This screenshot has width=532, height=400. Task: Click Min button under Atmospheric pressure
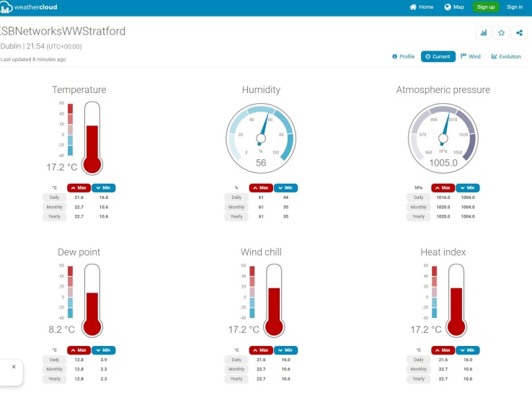tap(468, 187)
